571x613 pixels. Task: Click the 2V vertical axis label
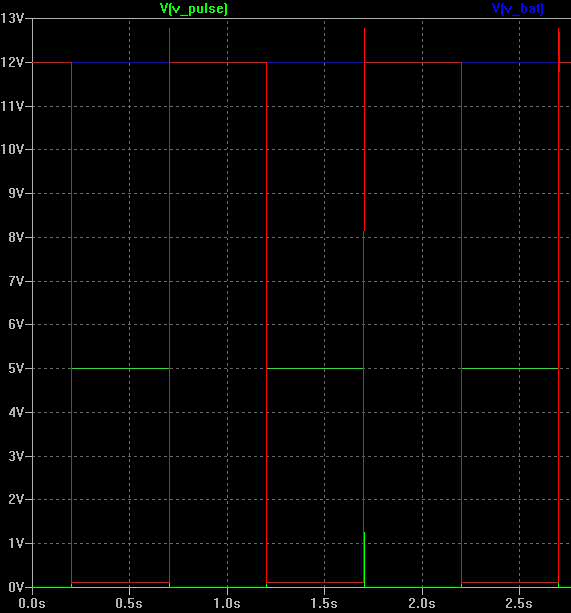16,499
